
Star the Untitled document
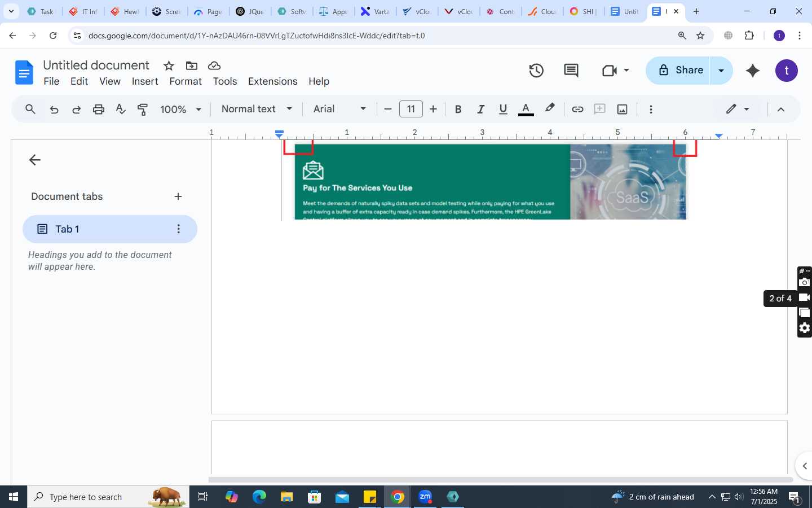click(x=169, y=66)
